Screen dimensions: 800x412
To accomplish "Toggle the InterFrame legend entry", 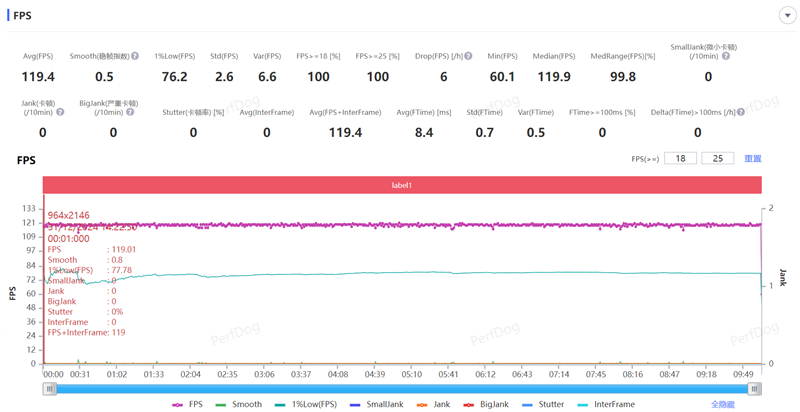I will (x=605, y=404).
